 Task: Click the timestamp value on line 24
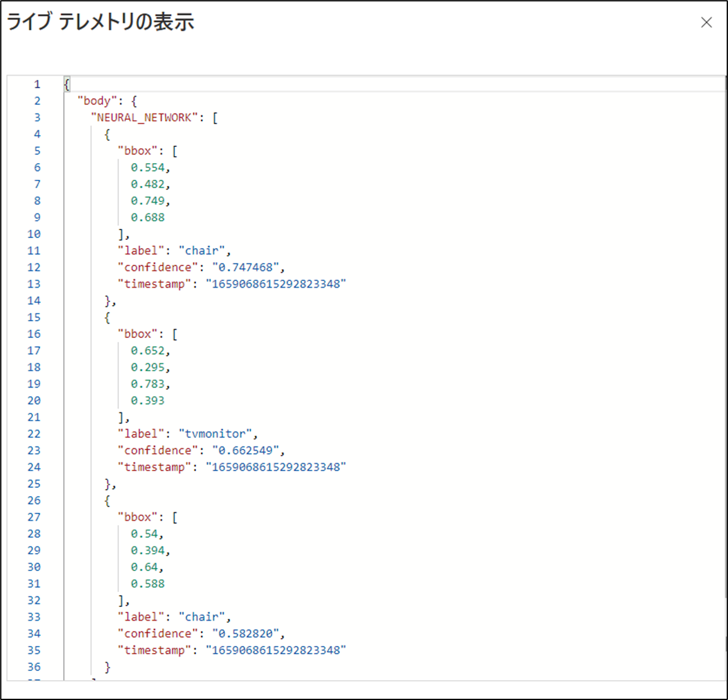pos(276,467)
